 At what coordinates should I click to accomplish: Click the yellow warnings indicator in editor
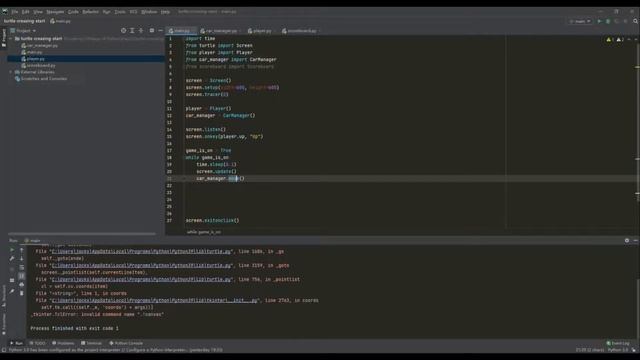coord(610,40)
